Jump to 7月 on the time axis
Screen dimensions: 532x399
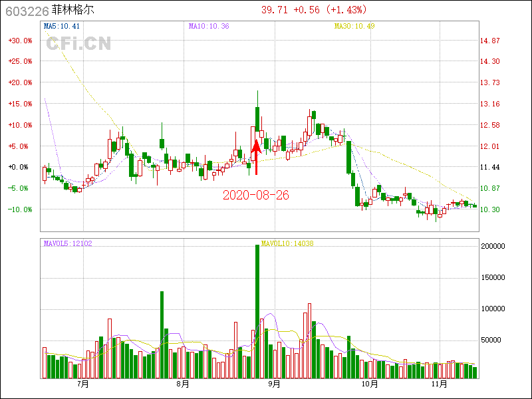pyautogui.click(x=83, y=384)
